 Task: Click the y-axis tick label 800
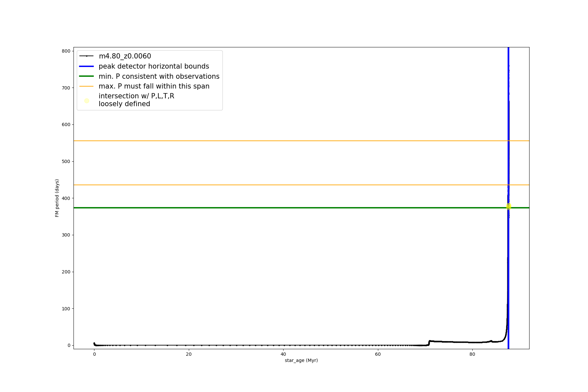click(66, 51)
